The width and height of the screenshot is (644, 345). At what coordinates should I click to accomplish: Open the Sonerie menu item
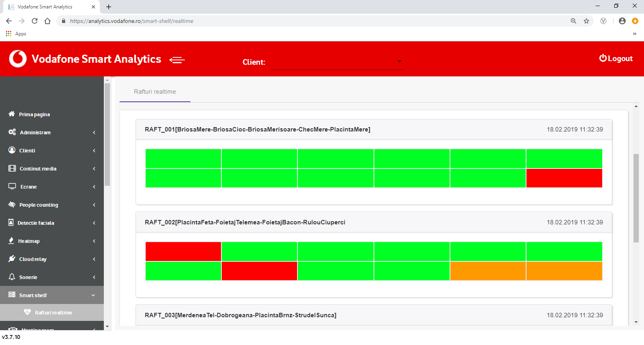[x=52, y=277]
